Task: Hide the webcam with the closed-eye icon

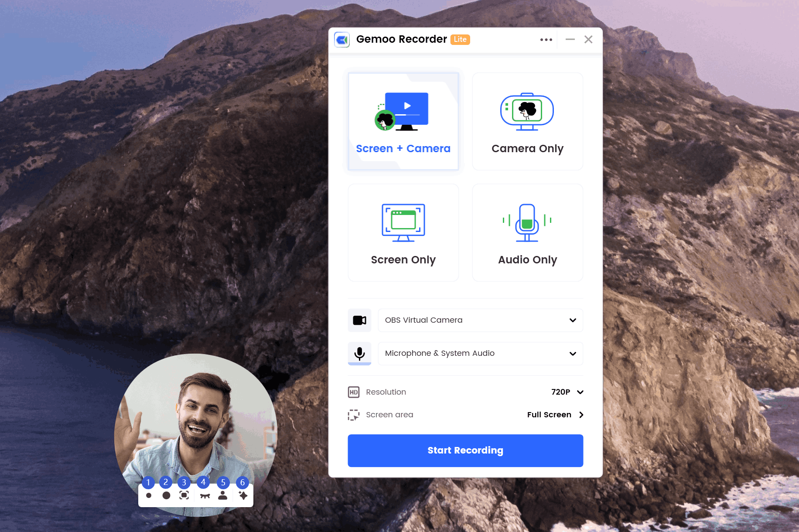Action: 205,496
